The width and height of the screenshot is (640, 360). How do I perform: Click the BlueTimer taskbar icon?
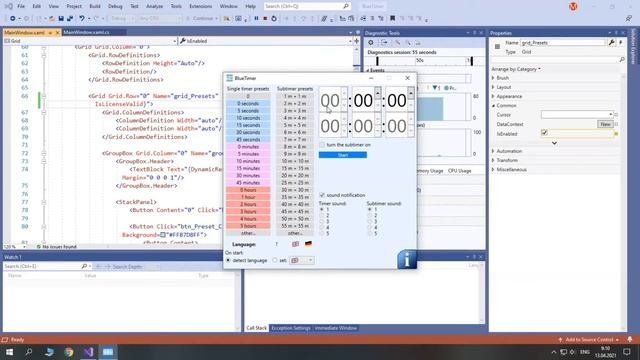pyautogui.click(x=108, y=352)
